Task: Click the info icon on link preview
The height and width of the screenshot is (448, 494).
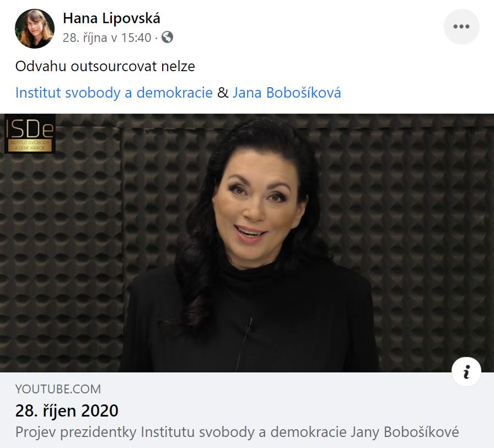Action: pyautogui.click(x=466, y=372)
